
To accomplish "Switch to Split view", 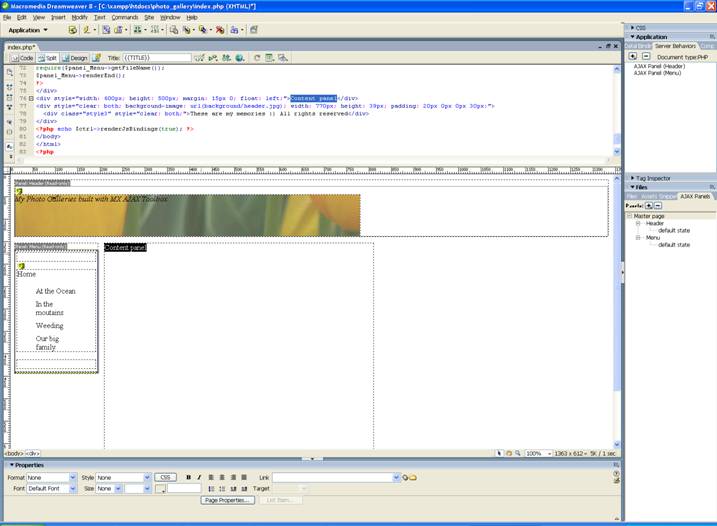I will point(48,58).
